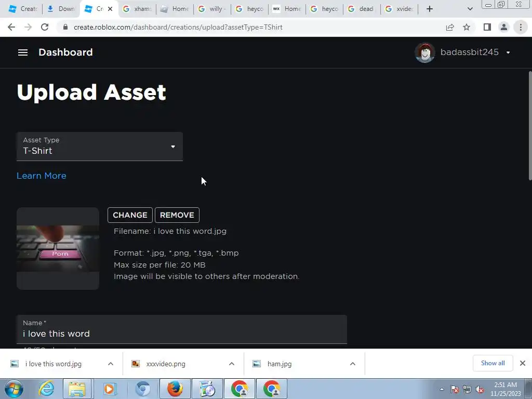The image size is (532, 399).
Task: Click the page vertical scrollbar
Action: click(x=530, y=126)
